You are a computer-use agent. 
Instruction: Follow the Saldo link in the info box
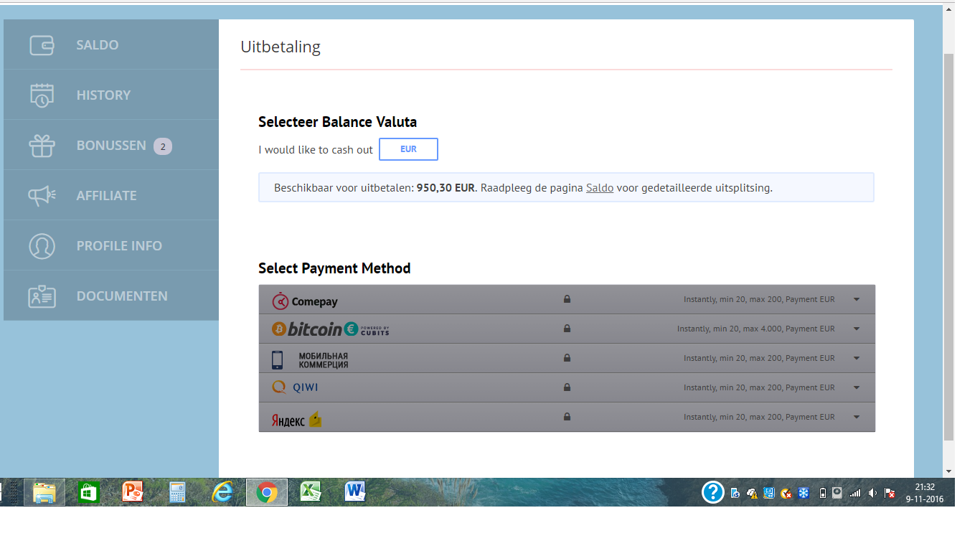coord(600,188)
